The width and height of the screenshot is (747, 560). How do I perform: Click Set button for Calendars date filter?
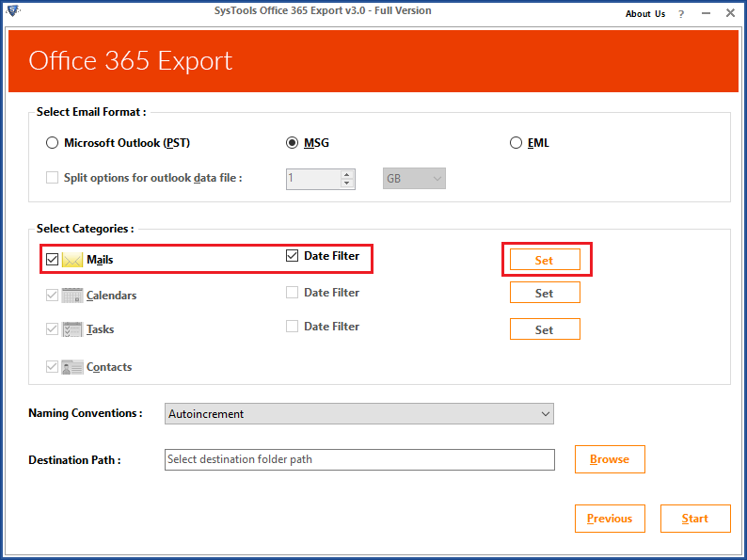(545, 293)
